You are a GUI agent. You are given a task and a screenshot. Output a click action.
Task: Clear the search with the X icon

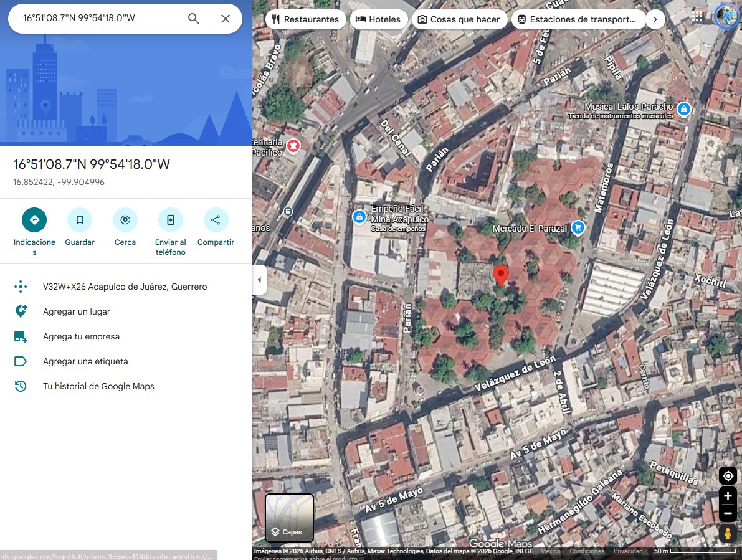click(x=226, y=19)
